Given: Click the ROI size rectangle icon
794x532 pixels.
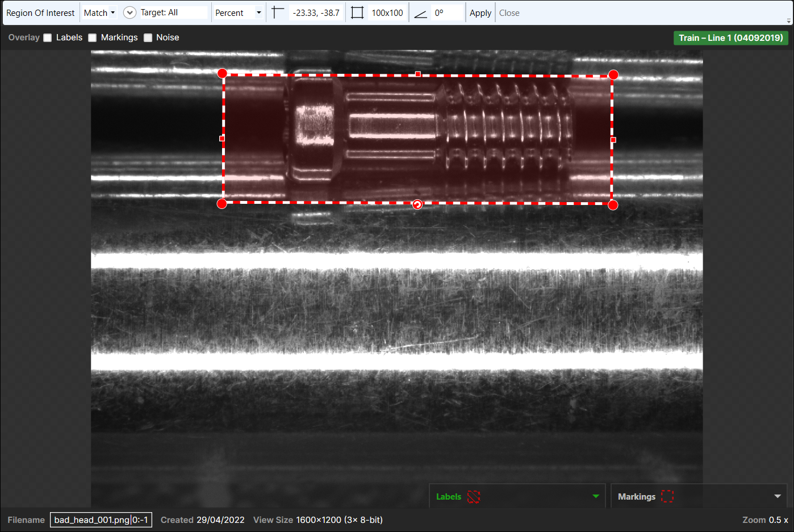Looking at the screenshot, I should click(x=357, y=12).
